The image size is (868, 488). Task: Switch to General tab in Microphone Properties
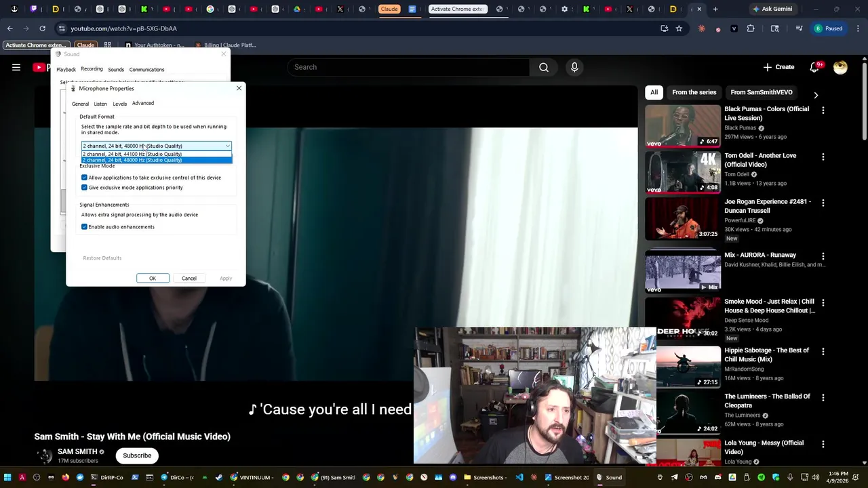(x=80, y=104)
